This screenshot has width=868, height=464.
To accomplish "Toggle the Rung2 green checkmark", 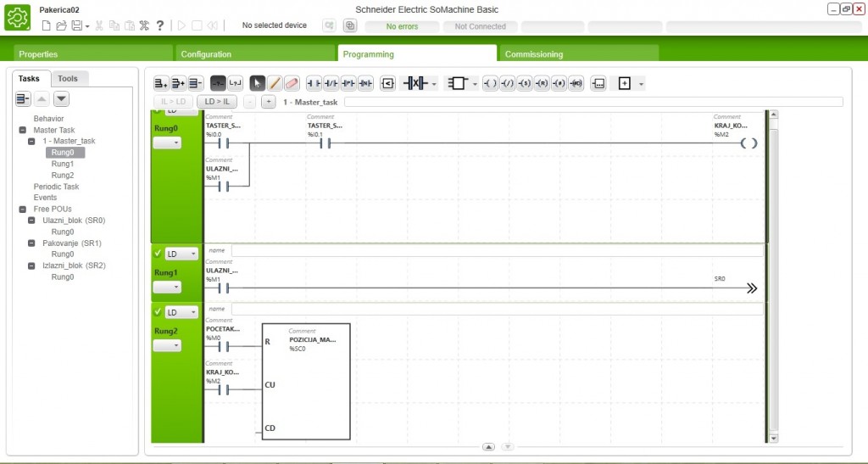I will tap(158, 311).
